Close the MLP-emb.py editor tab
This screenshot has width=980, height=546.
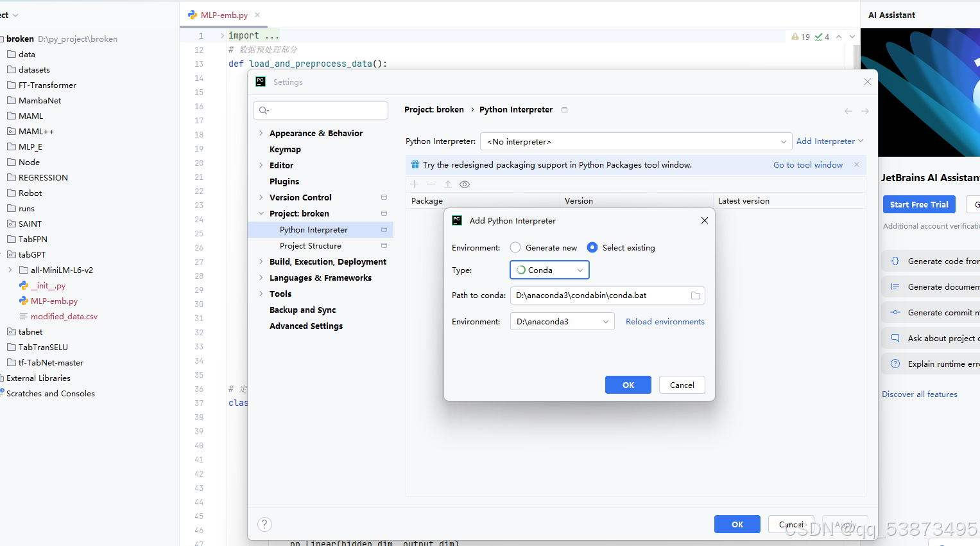[x=257, y=15]
